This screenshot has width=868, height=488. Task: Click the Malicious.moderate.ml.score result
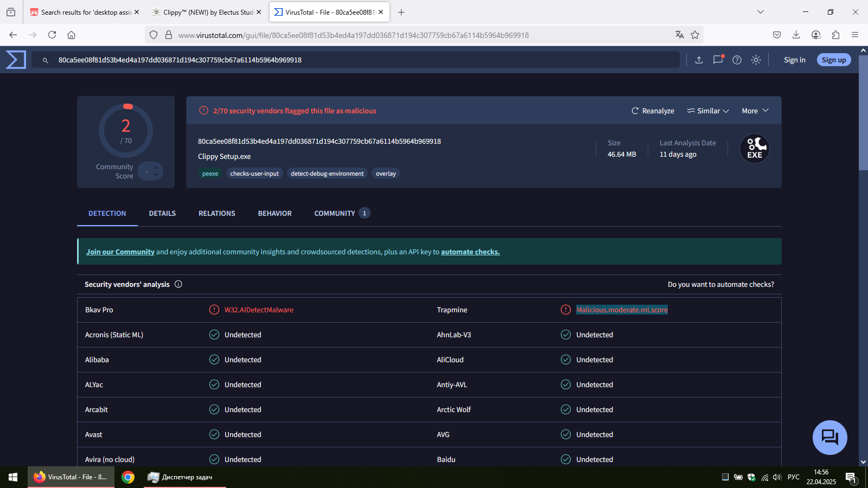tap(622, 310)
